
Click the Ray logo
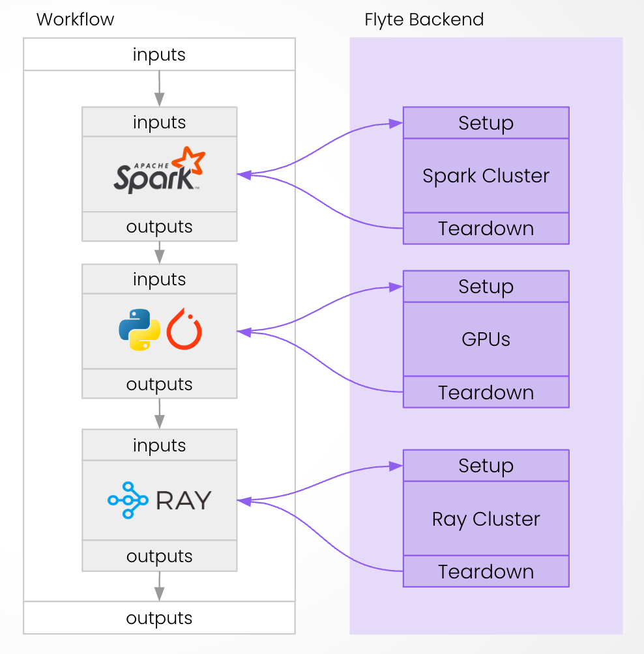pyautogui.click(x=160, y=500)
